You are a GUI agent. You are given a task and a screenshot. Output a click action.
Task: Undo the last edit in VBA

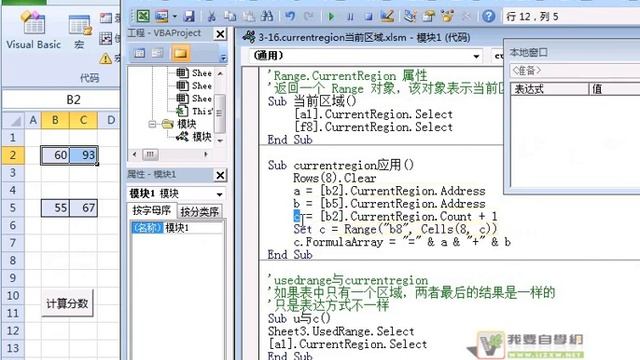point(290,17)
